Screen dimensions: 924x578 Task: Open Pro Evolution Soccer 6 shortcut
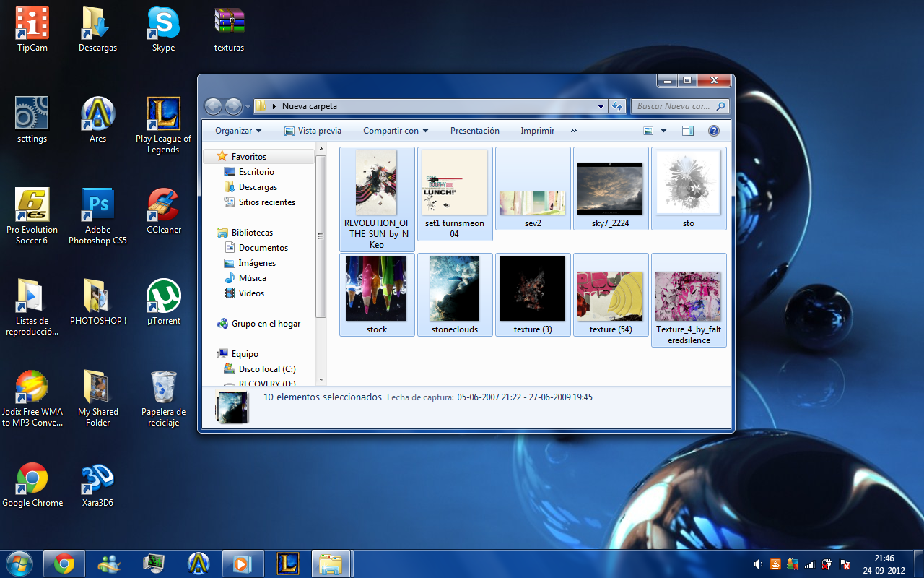coord(32,216)
